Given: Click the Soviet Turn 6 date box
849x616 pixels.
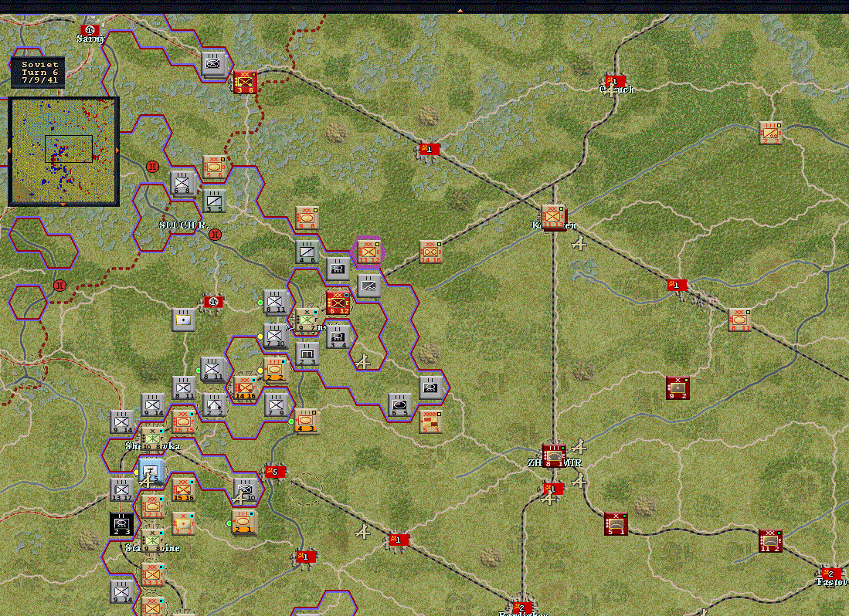Looking at the screenshot, I should coord(38,72).
